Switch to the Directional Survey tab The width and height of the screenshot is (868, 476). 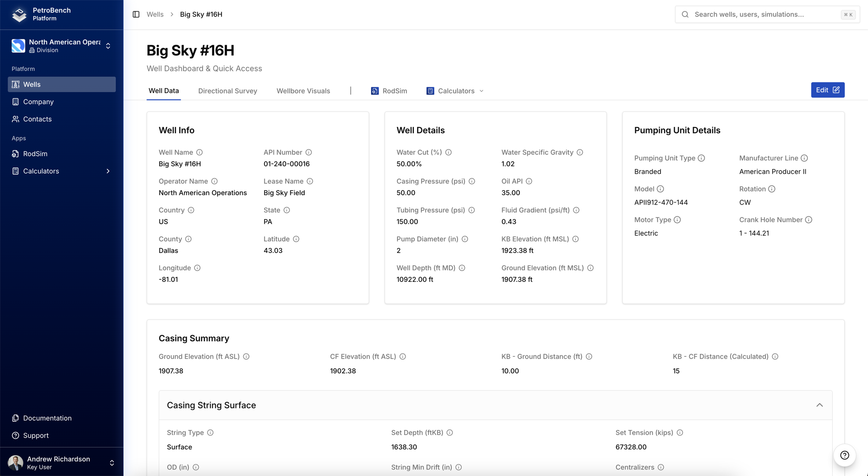click(227, 91)
